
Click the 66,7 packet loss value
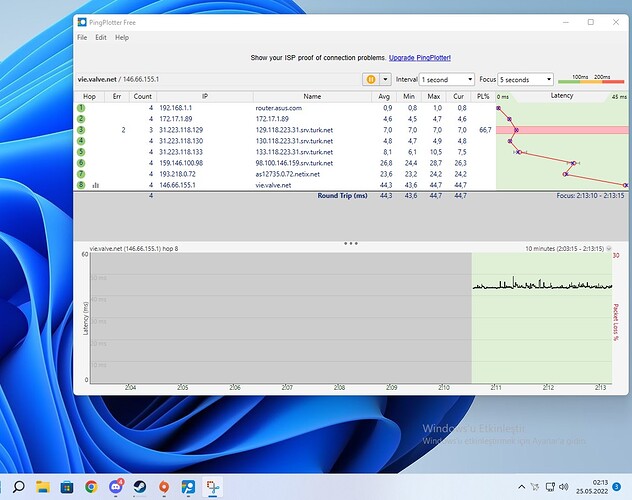click(485, 130)
